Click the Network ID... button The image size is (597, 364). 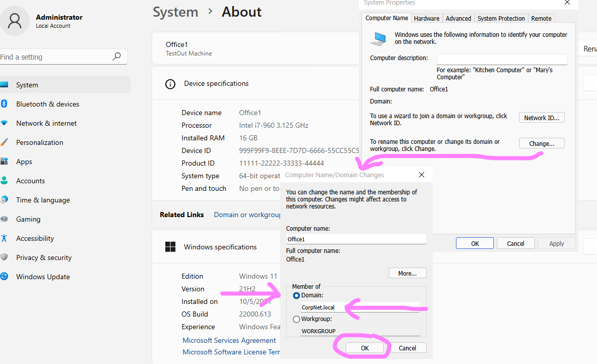tap(541, 118)
